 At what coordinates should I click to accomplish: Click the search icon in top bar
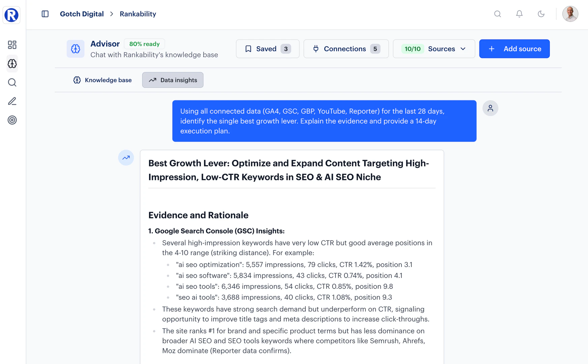[x=497, y=14]
